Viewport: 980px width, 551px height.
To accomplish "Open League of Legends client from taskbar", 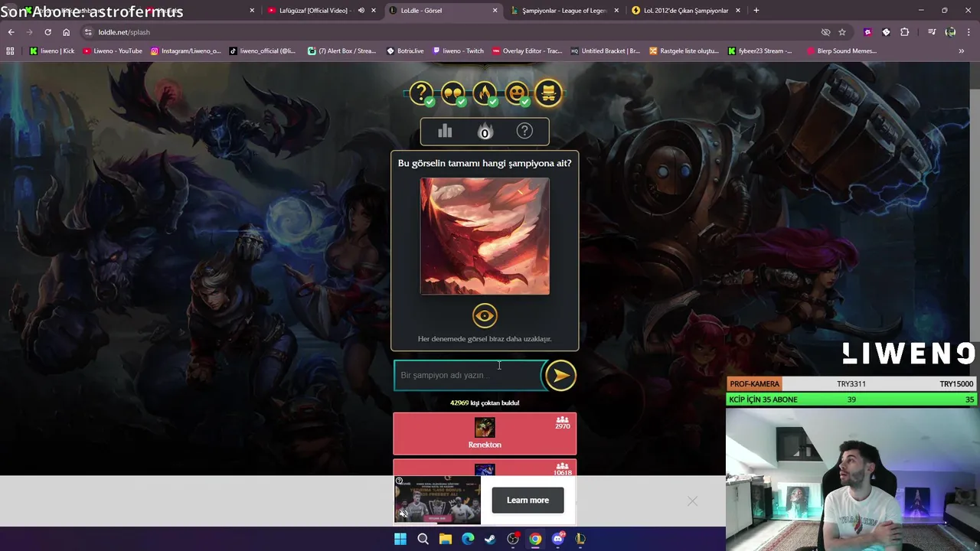I will [x=580, y=539].
